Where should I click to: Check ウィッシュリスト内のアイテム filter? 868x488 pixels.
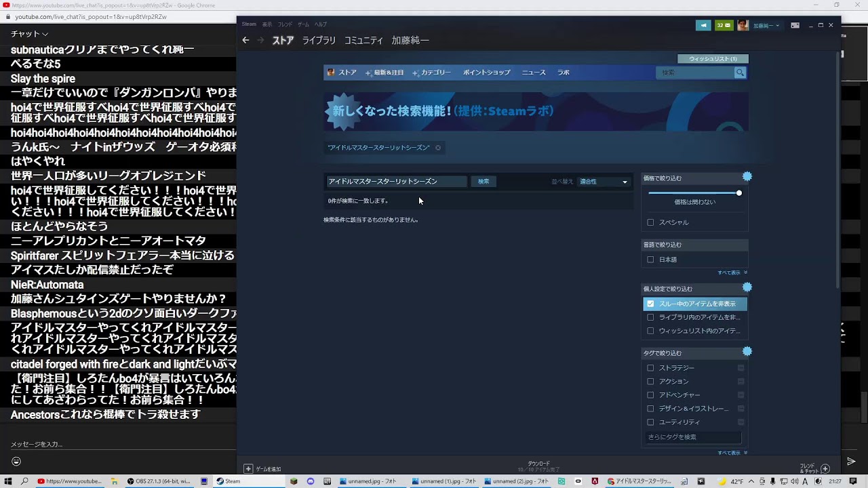(x=650, y=331)
